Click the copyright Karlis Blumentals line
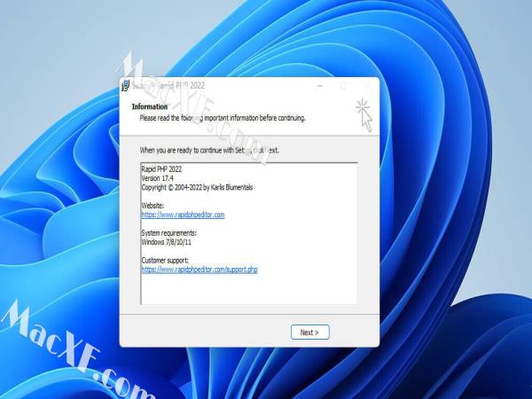Viewport: 532px width, 399px height. point(197,187)
